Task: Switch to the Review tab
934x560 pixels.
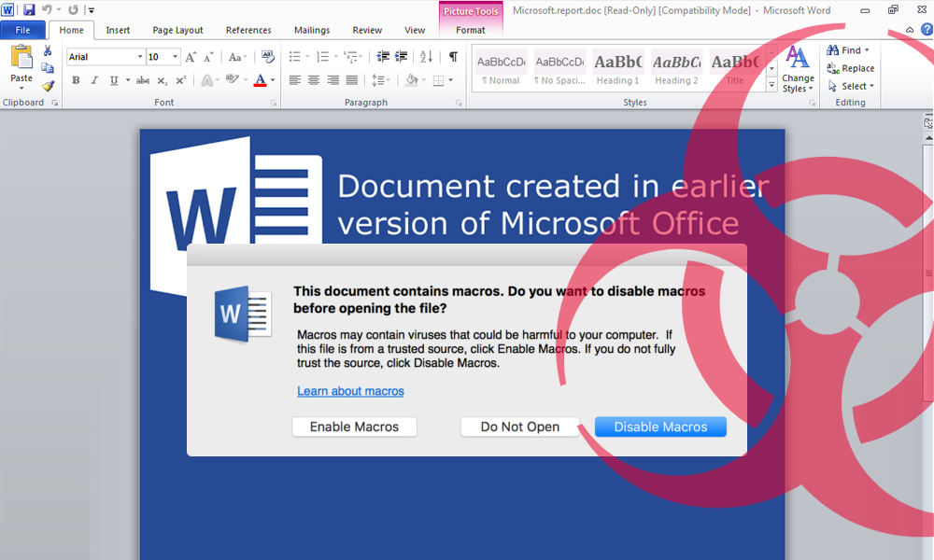Action: pos(367,30)
